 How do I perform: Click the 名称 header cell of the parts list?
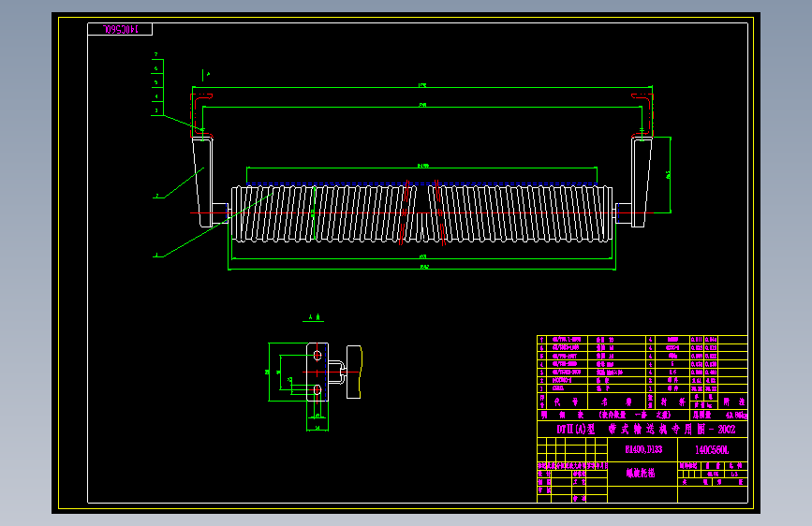617,402
